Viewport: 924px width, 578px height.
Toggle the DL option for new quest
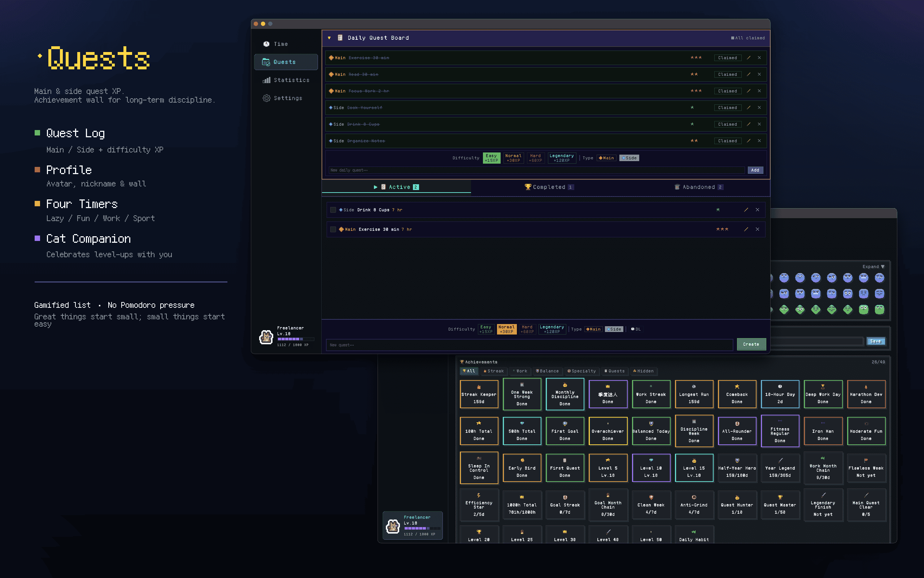pyautogui.click(x=636, y=329)
